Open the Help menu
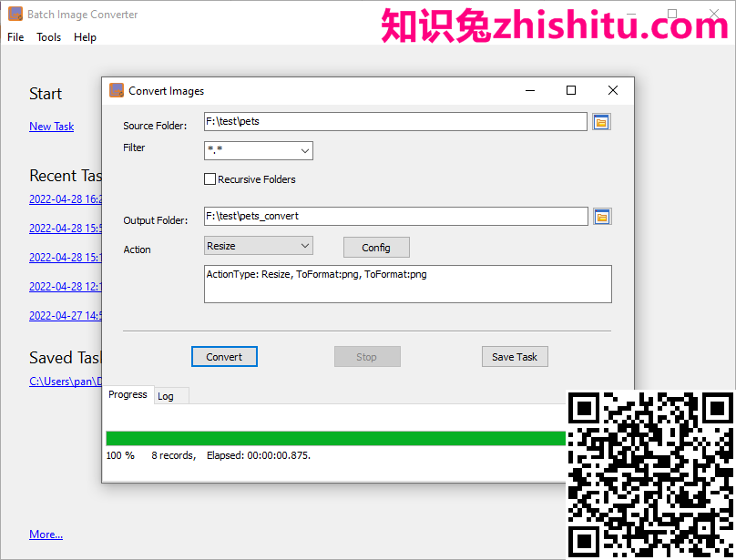The image size is (736, 560). coord(85,37)
